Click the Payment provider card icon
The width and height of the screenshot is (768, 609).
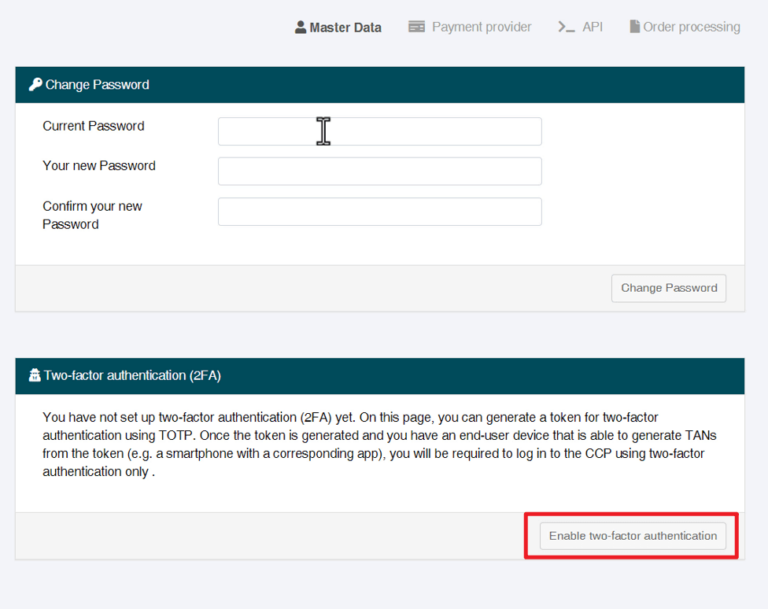coord(417,27)
